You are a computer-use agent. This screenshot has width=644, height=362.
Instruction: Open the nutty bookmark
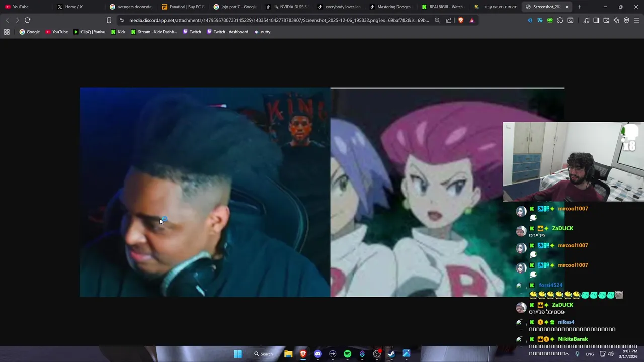tap(262, 32)
